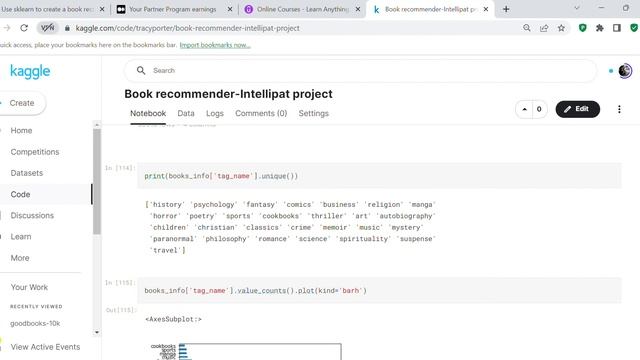This screenshot has width=640, height=360.
Task: Click the notification dot beside avatar
Action: (611, 71)
